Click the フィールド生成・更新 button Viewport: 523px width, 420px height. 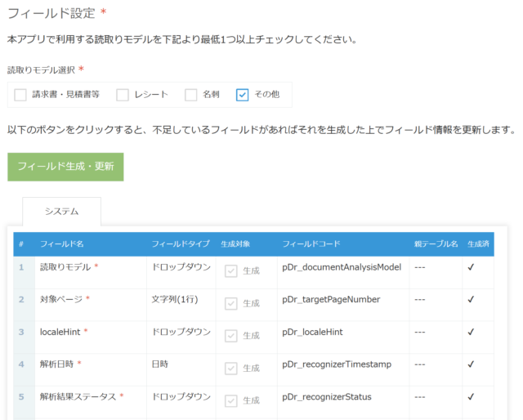pos(65,167)
